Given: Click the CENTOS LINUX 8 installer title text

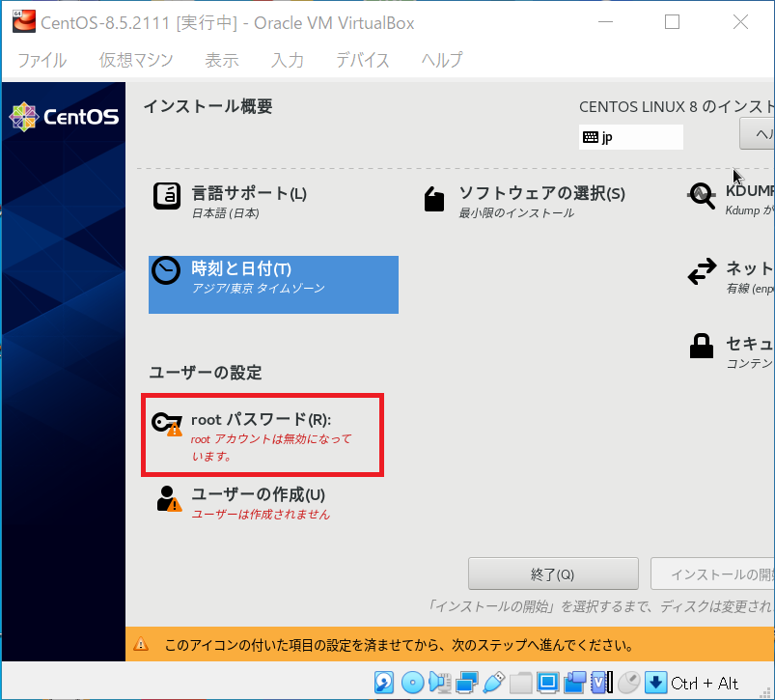Looking at the screenshot, I should (677, 106).
